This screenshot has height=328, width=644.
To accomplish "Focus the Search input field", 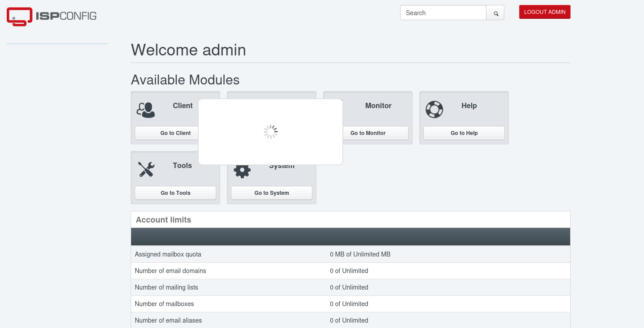I will (x=443, y=13).
